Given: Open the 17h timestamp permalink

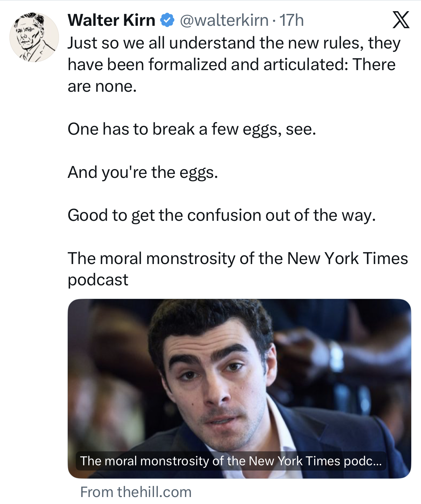Looking at the screenshot, I should click(291, 20).
